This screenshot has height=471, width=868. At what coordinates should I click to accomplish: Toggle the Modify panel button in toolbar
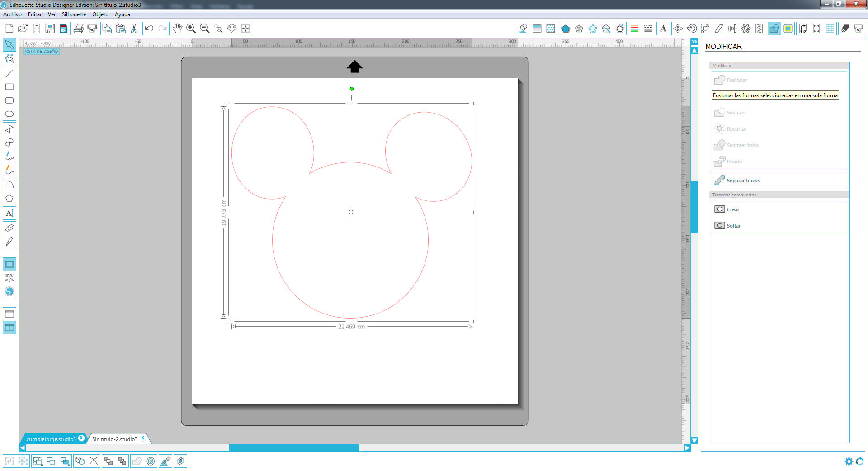(x=774, y=29)
